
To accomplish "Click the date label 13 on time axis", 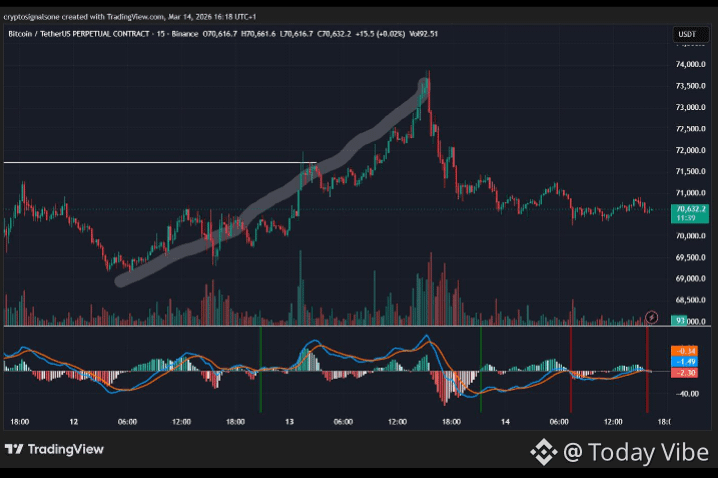I will (289, 422).
